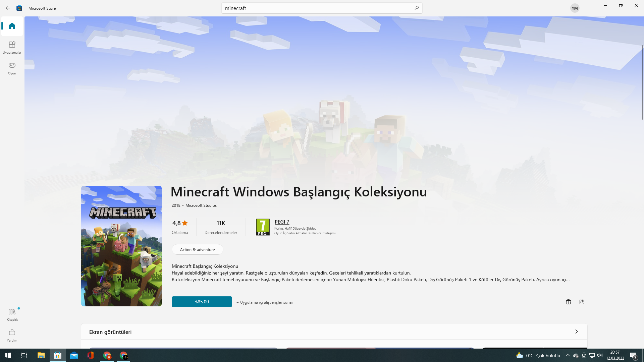
Task: Click the Microsoft Studios publisher link
Action: 201,205
